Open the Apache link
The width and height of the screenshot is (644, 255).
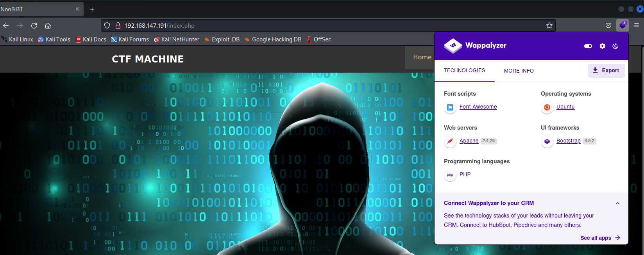pos(469,141)
